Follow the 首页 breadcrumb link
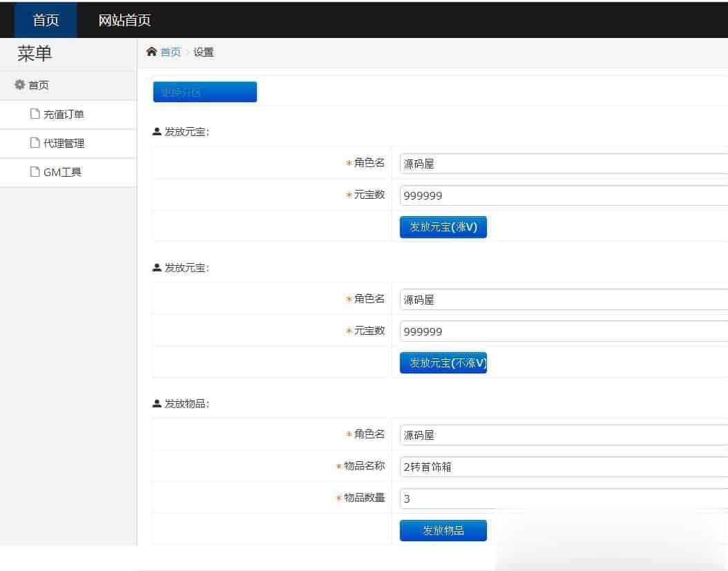 point(171,52)
